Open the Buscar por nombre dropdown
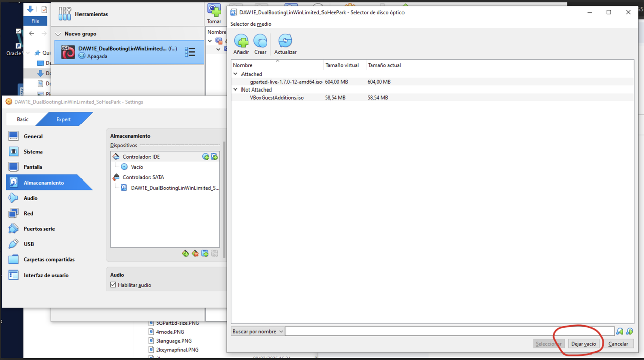Screen dimensions: 644x360 point(258,331)
